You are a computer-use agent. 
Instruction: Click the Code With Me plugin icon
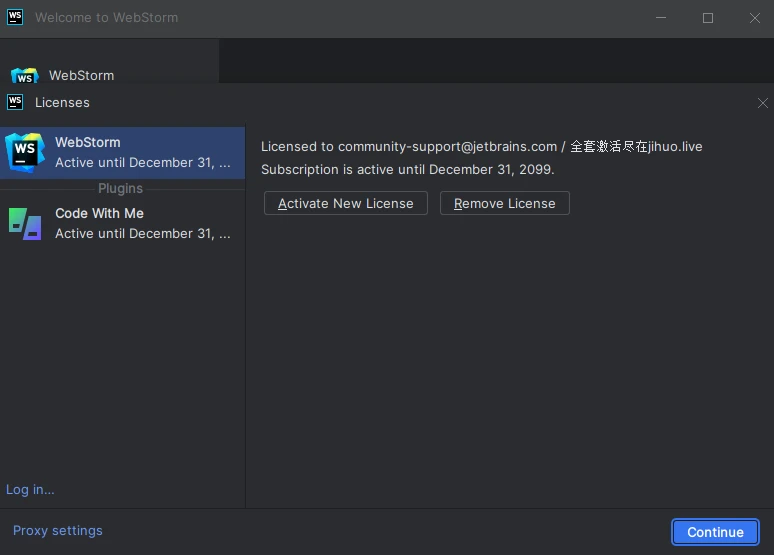click(x=25, y=223)
